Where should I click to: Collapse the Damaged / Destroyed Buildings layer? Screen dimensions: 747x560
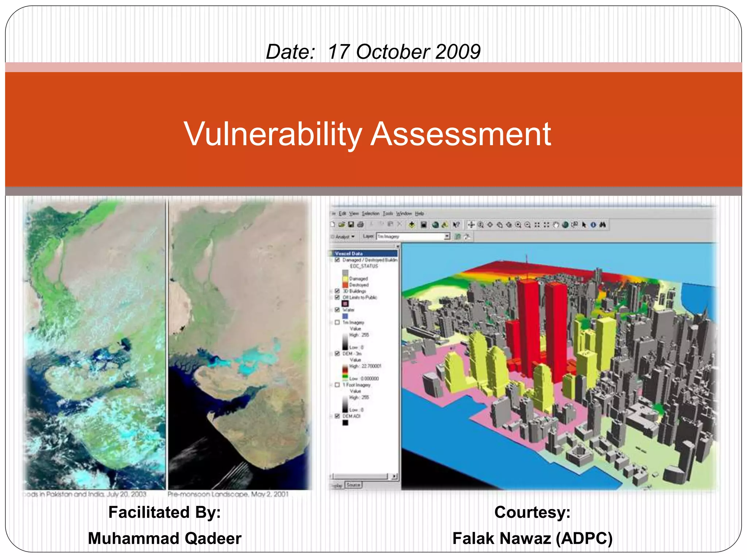pos(332,260)
